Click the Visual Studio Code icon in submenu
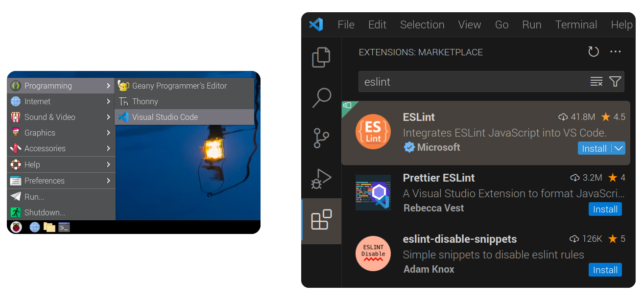 [123, 117]
